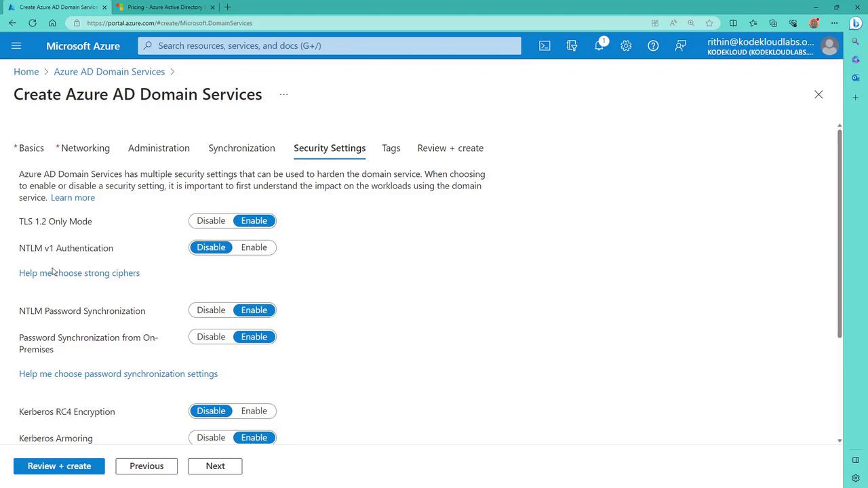Switch to the Synchronization tab
Screen dimensions: 868x488
241,148
